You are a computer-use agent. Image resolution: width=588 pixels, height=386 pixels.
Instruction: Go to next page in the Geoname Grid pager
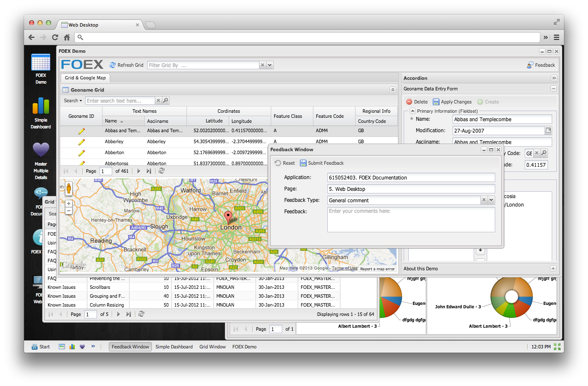pos(138,171)
